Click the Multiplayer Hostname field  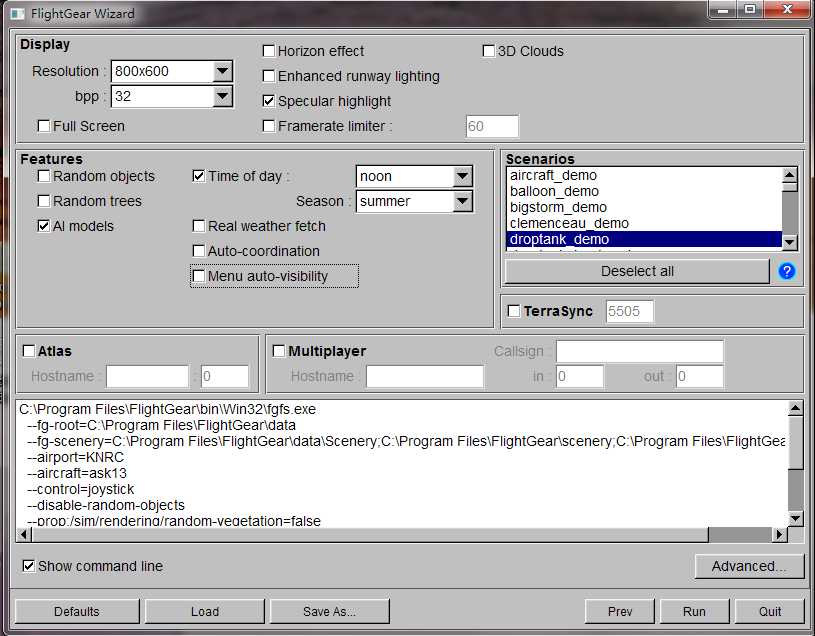[x=425, y=376]
